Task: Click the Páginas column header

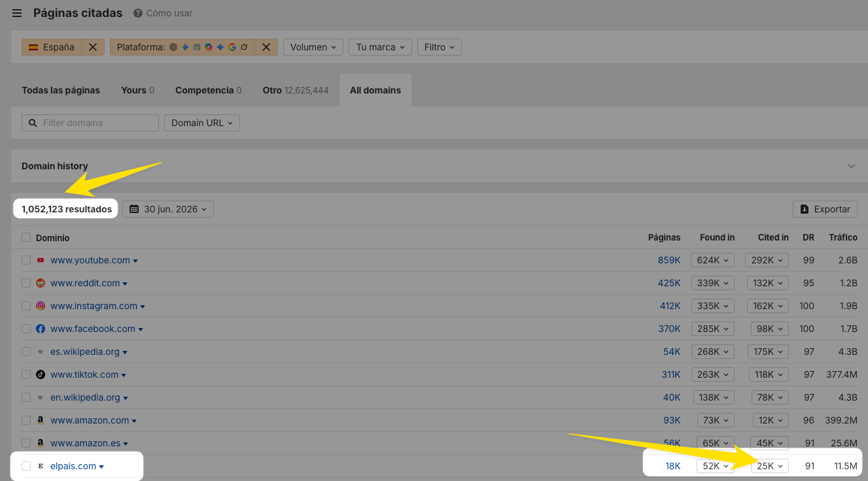Action: (x=664, y=237)
